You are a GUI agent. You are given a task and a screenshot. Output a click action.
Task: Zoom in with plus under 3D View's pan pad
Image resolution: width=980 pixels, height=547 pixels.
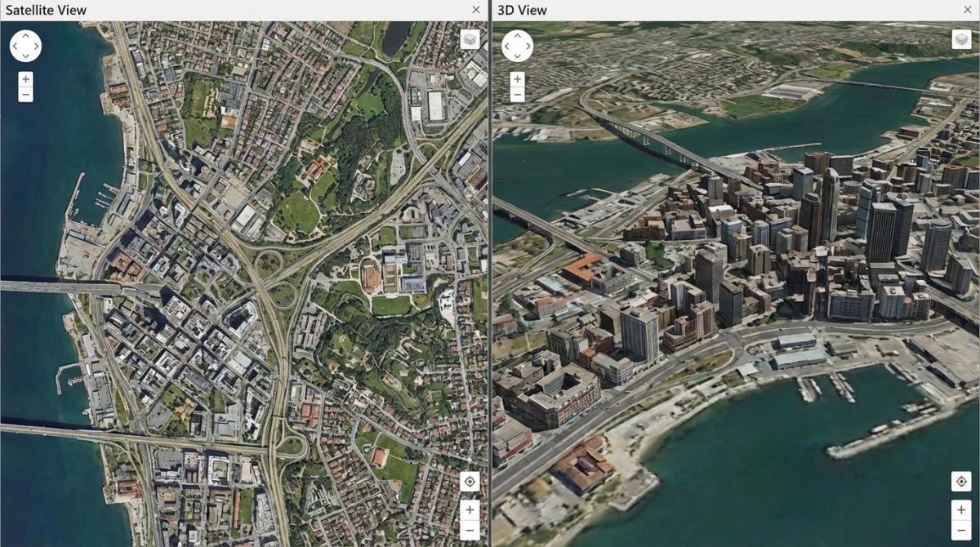pyautogui.click(x=518, y=79)
